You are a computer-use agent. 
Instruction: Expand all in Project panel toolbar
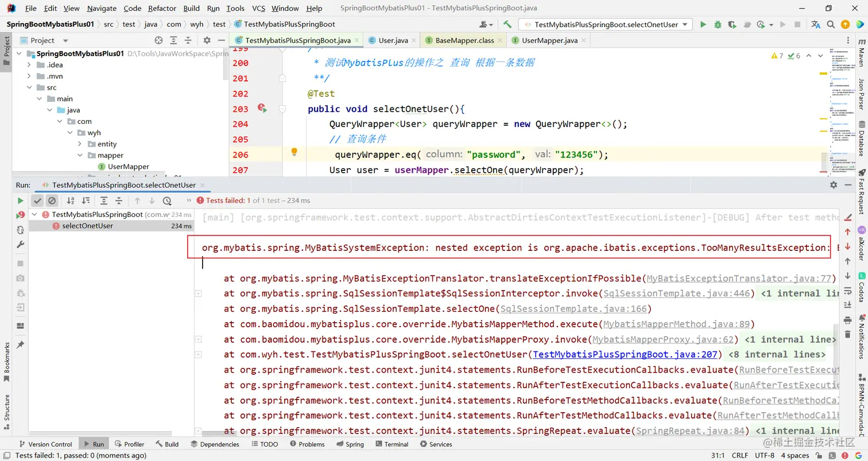click(174, 40)
